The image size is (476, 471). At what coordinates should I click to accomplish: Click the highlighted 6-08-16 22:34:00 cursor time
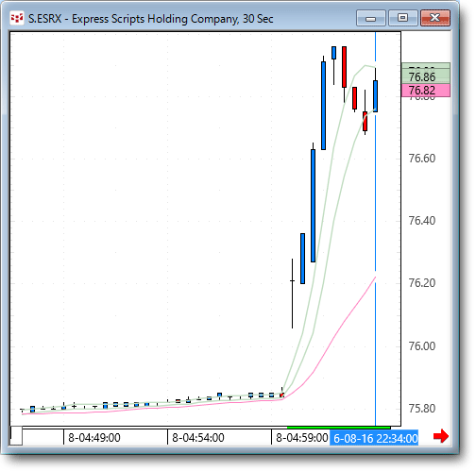(374, 438)
